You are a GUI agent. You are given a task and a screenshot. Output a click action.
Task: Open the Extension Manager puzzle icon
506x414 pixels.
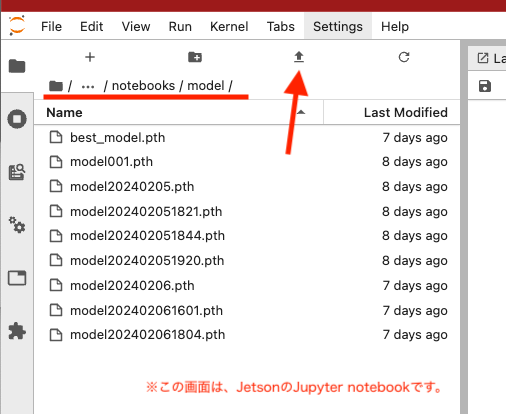17,331
